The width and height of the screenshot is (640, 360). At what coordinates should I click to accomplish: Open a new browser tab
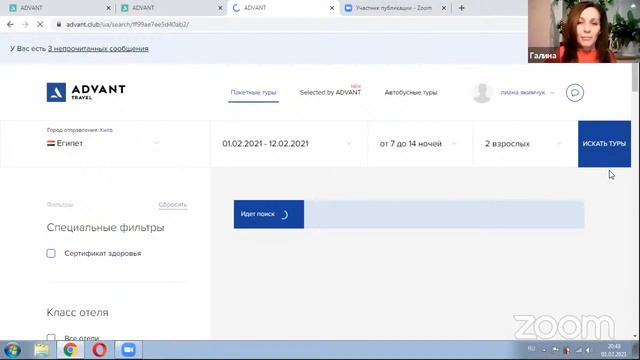[x=462, y=8]
